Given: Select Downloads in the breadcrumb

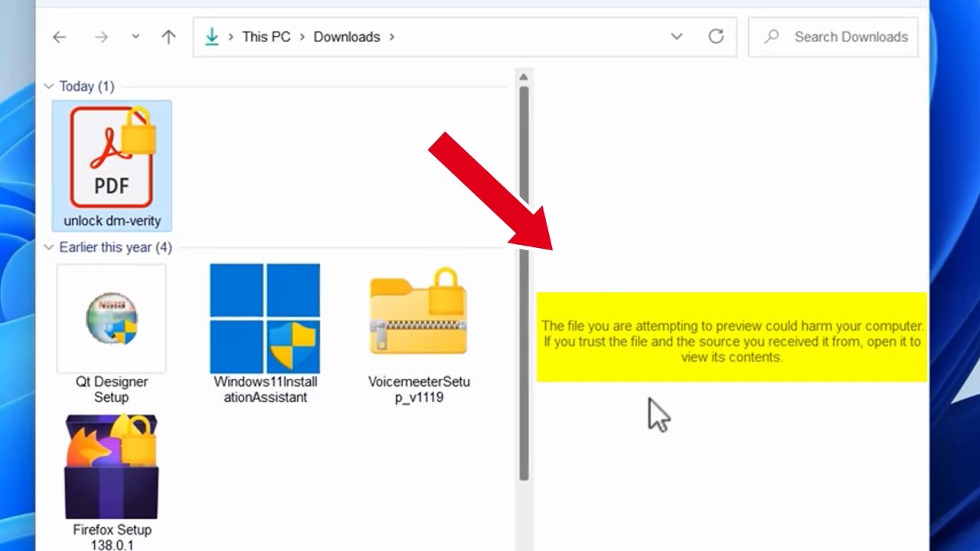Looking at the screenshot, I should (347, 37).
